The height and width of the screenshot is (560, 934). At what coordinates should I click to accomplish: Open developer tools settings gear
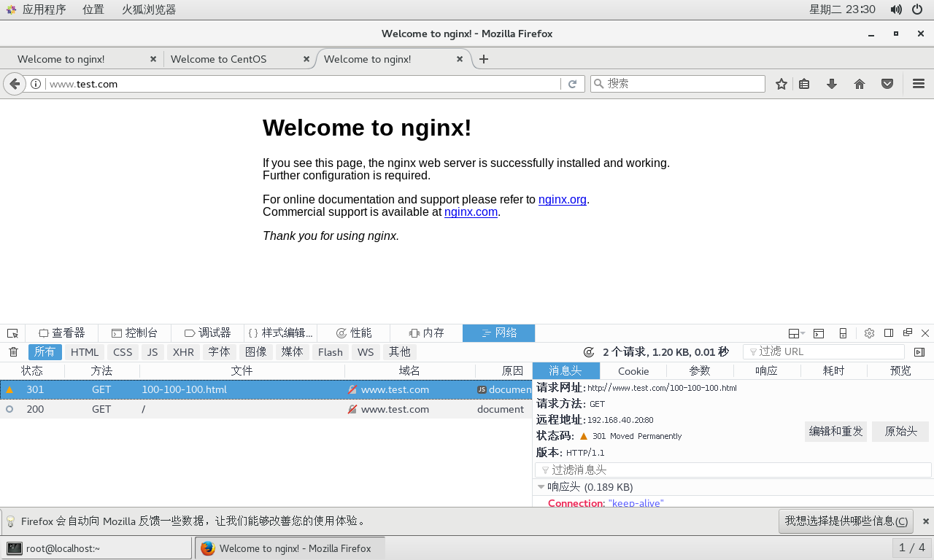click(869, 333)
